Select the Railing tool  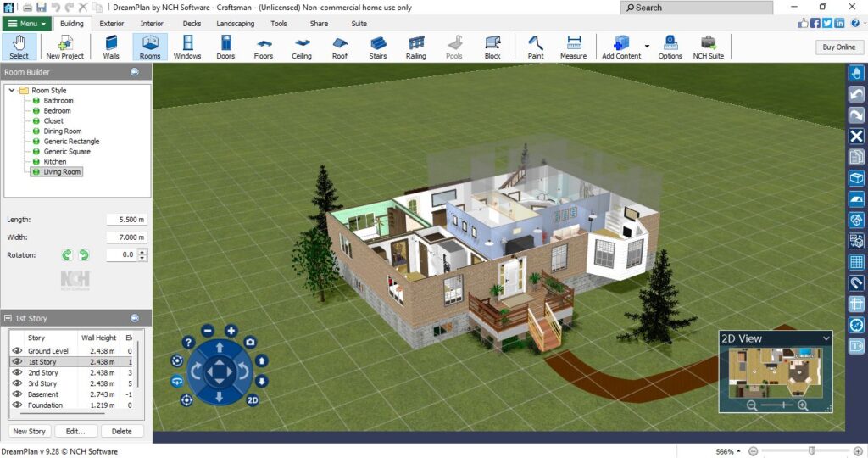tap(415, 47)
